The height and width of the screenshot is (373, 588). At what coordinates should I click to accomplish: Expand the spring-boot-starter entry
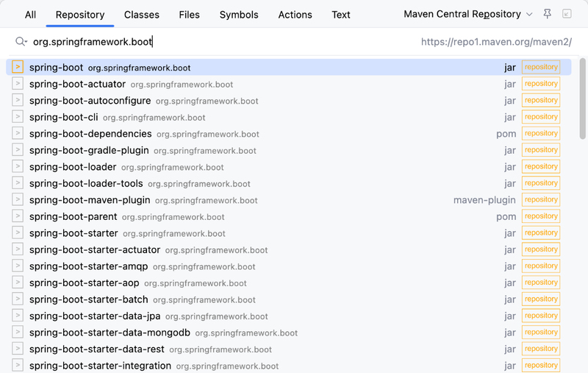18,232
